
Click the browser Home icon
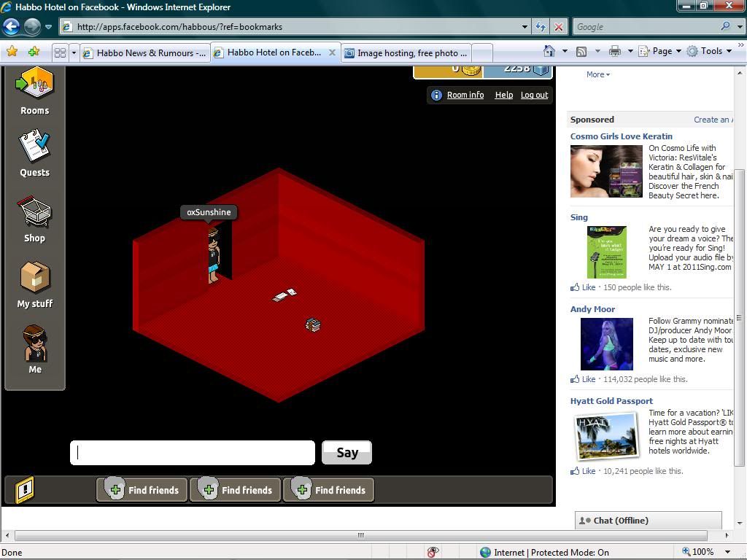[549, 51]
